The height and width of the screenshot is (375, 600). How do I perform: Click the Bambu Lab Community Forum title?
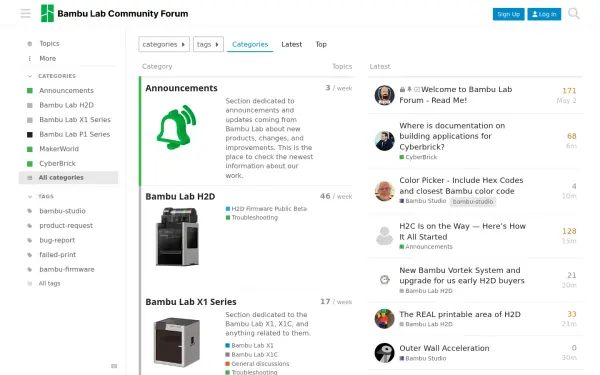tap(123, 14)
